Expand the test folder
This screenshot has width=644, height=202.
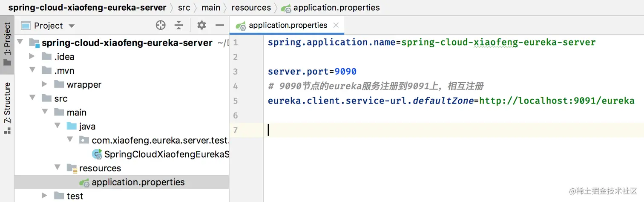click(45, 196)
